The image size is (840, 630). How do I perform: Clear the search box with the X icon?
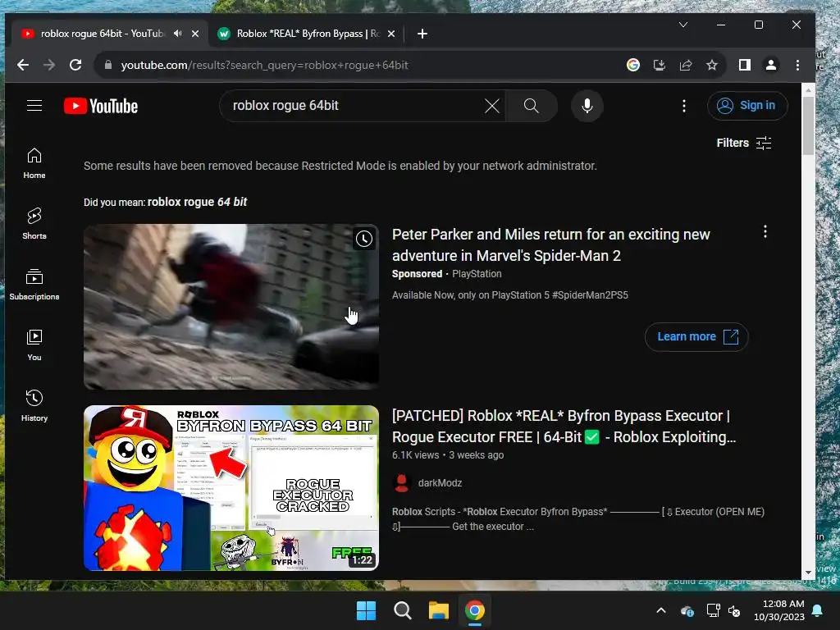(x=492, y=106)
